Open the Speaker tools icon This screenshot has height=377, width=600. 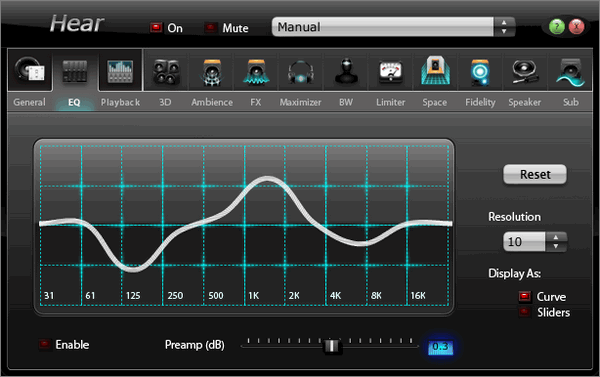525,72
